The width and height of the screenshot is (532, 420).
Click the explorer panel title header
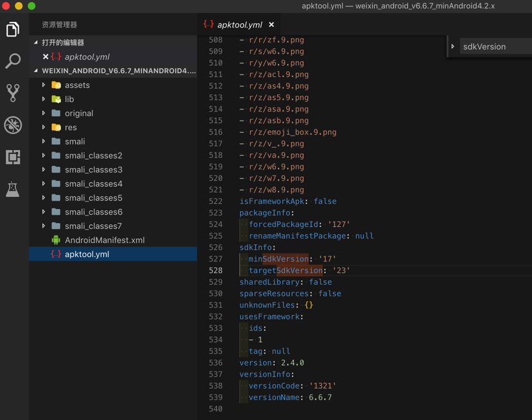click(60, 25)
